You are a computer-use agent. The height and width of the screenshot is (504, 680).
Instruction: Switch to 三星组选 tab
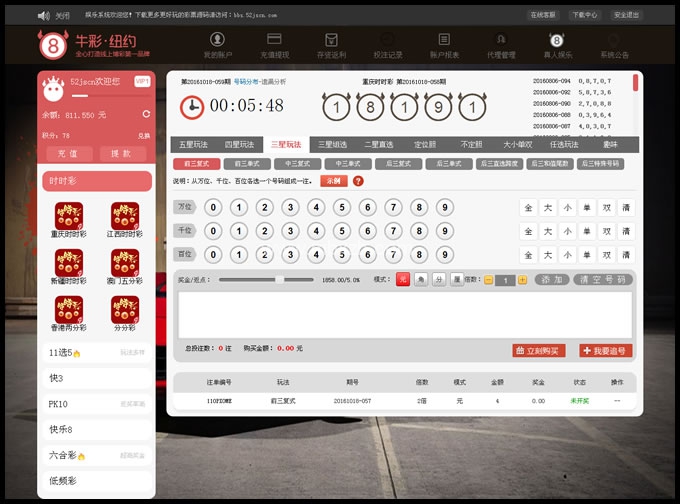click(333, 144)
